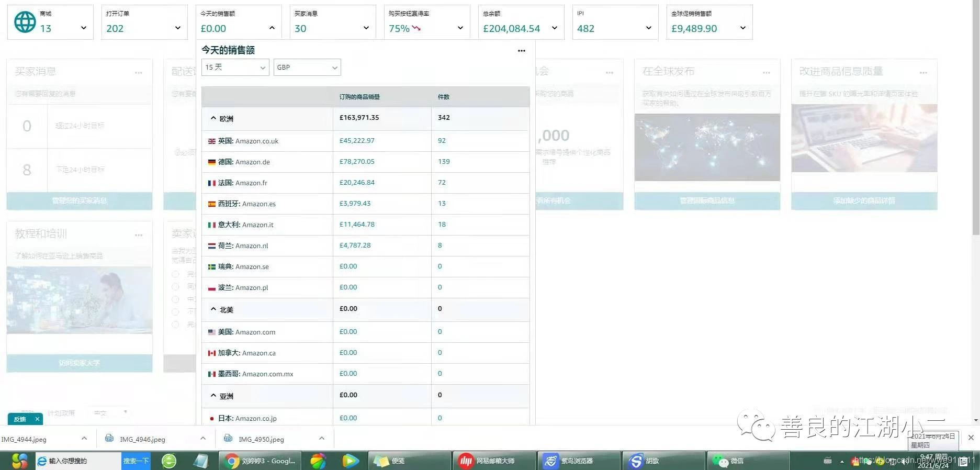The height and width of the screenshot is (470, 980).
Task: Open Amazon.it sales link £11,464.78
Action: click(357, 225)
